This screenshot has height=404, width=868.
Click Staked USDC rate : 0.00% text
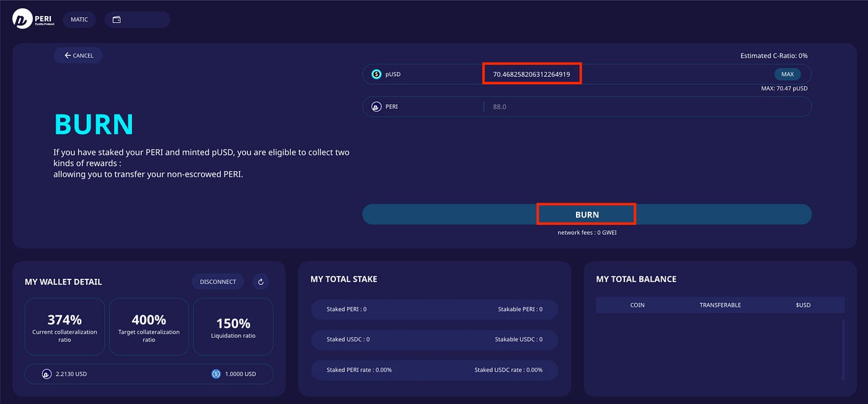pos(508,370)
